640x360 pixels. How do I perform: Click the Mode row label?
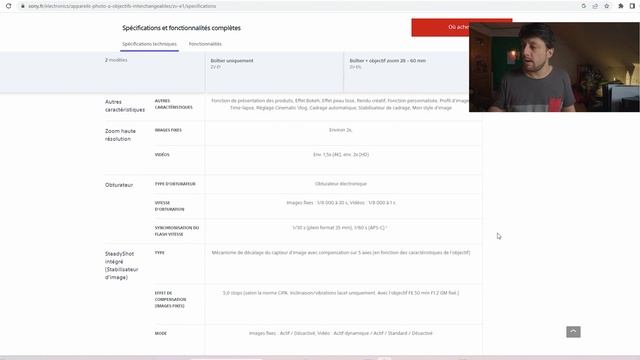tap(161, 333)
